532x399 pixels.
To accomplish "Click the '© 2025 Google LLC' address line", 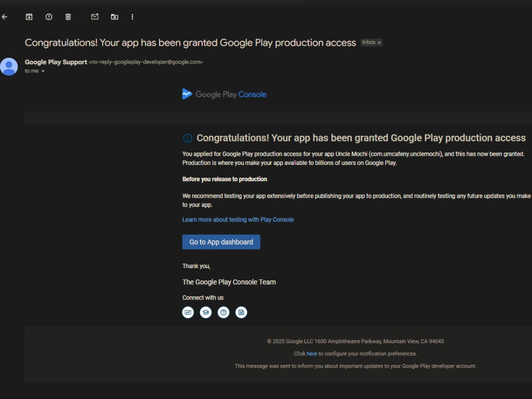I will (x=355, y=342).
